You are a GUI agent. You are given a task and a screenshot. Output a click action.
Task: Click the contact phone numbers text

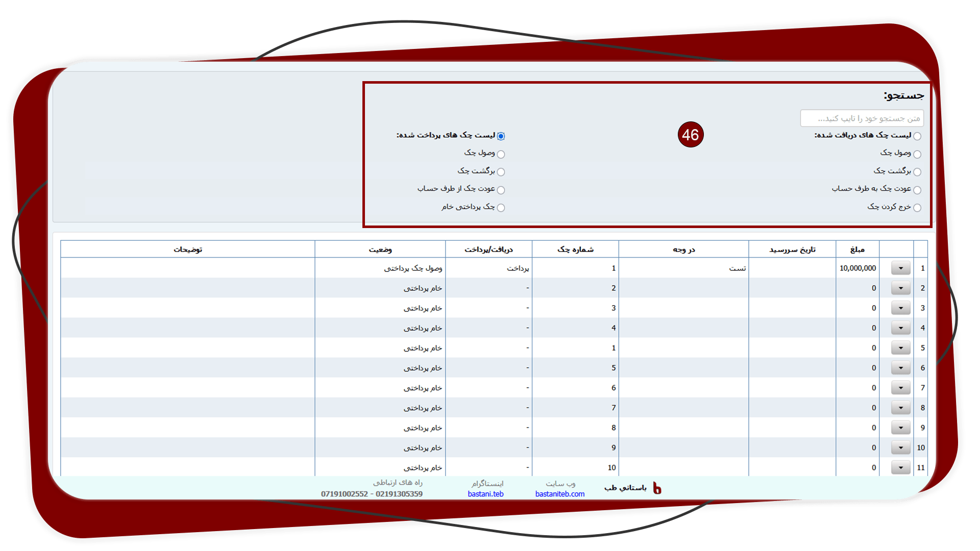click(x=372, y=494)
